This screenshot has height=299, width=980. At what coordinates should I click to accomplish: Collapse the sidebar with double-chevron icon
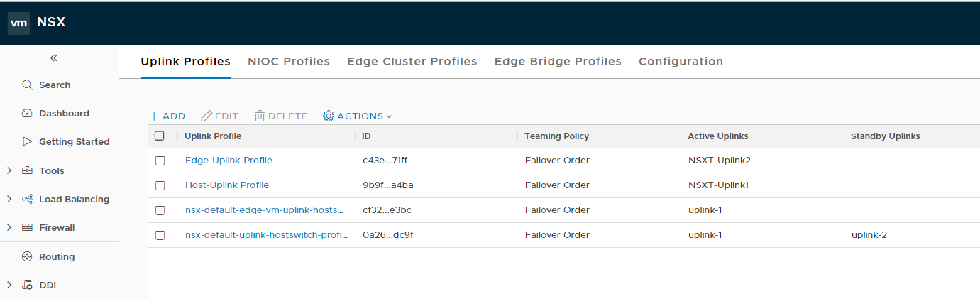[54, 58]
